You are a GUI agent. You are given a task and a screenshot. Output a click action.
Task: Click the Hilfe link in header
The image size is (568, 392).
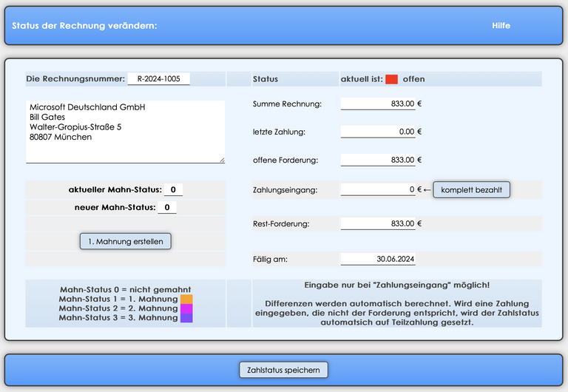pos(501,26)
